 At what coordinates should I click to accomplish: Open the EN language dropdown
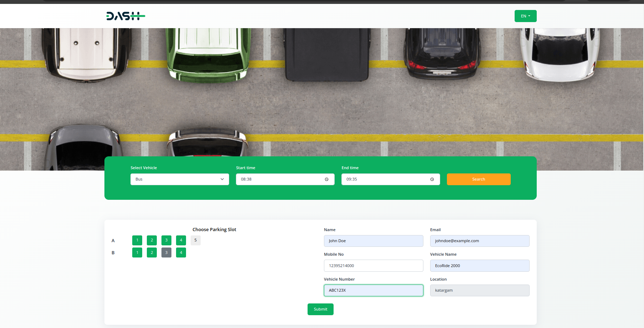[x=525, y=16]
